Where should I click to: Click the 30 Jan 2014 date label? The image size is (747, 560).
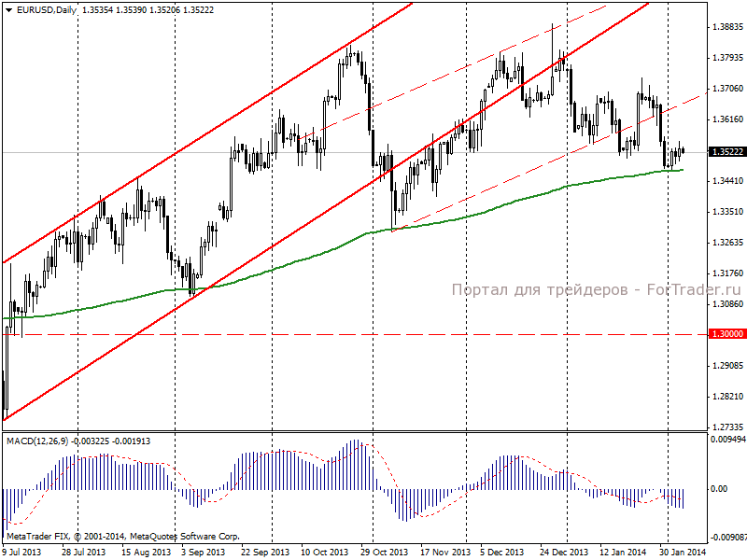click(x=683, y=553)
